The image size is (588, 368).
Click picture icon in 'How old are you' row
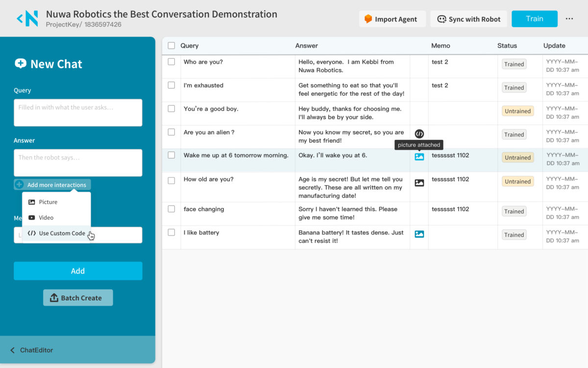[419, 183]
